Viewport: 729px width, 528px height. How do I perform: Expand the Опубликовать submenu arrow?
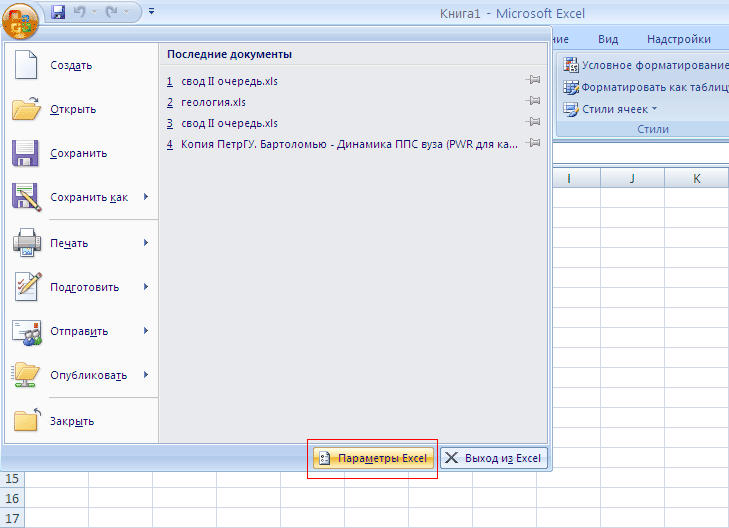pyautogui.click(x=146, y=375)
